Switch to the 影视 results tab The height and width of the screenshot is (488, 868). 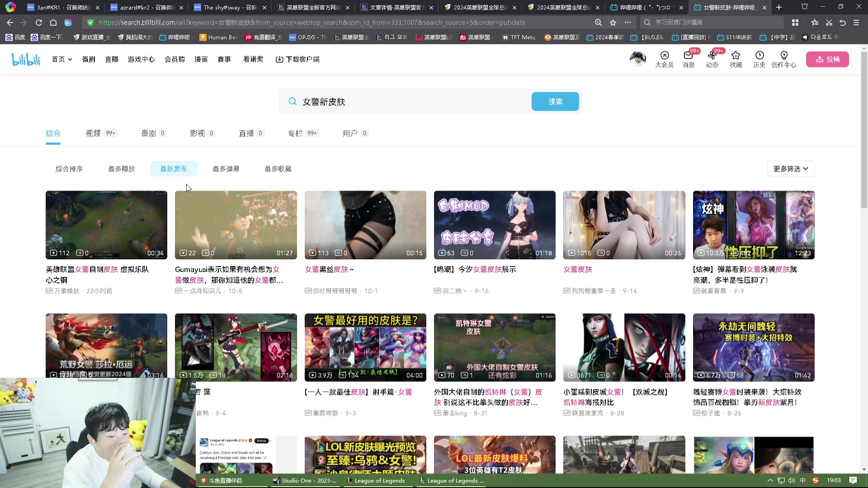(x=203, y=133)
